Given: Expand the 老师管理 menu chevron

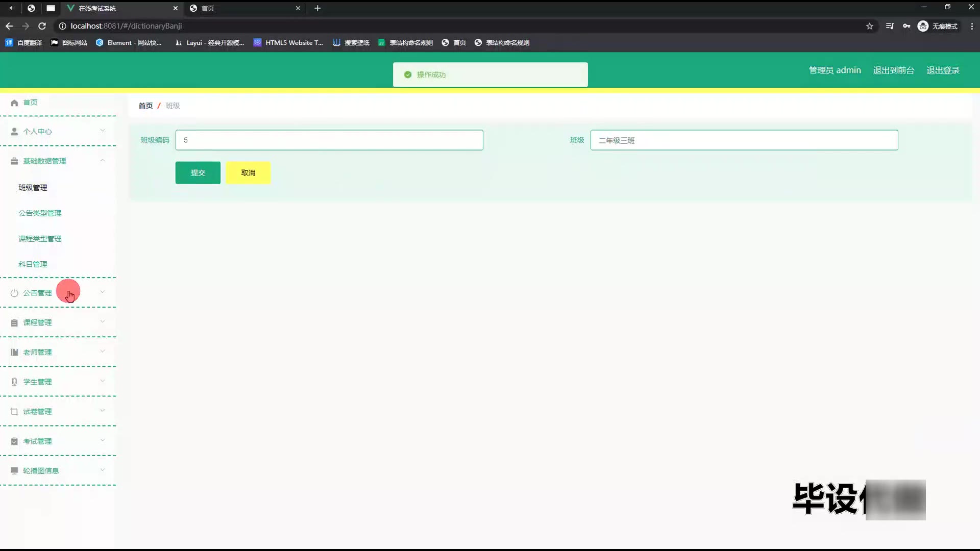Looking at the screenshot, I should click(x=103, y=351).
